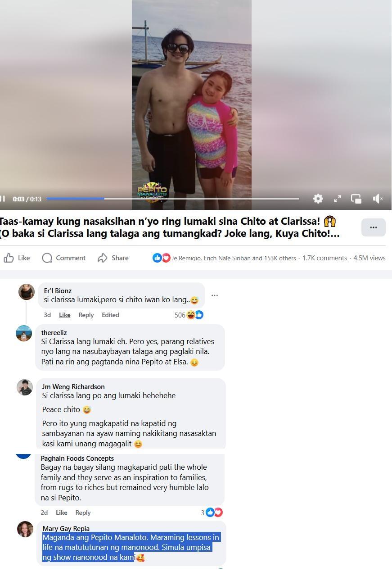Expand video to fullscreen
Image resolution: width=392 pixels, height=581 pixels.
coord(337,199)
